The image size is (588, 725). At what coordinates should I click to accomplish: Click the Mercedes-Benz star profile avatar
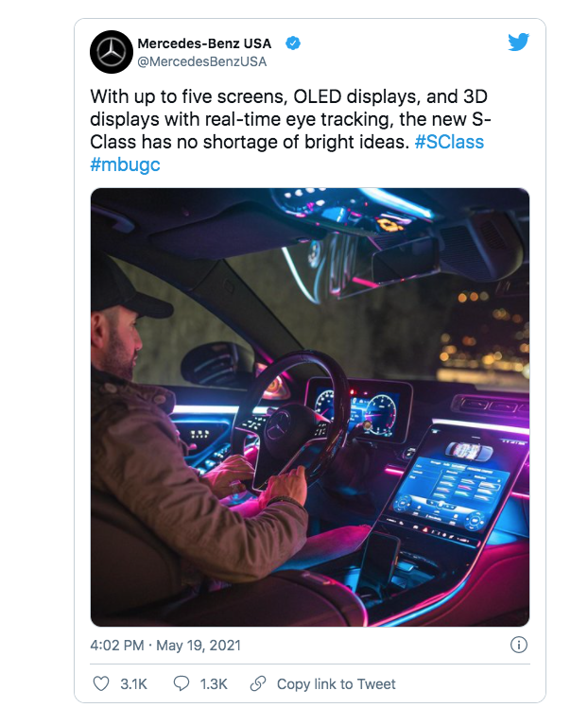coord(112,52)
